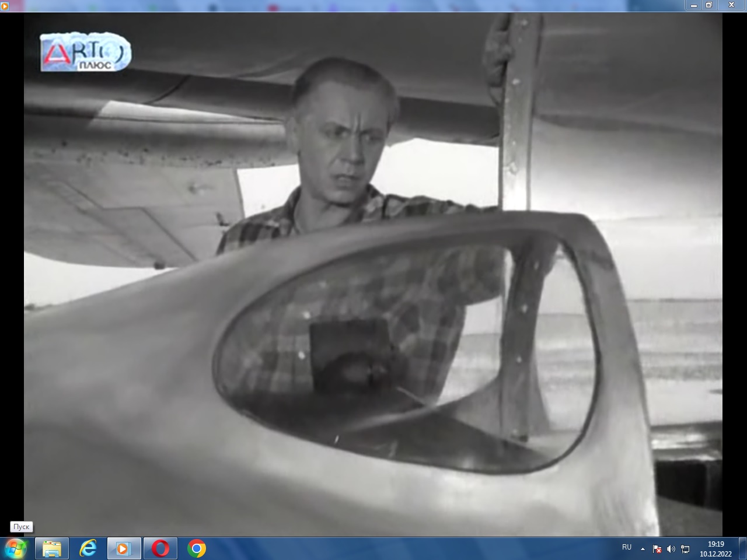Screen dimensions: 747x560
Task: Select the media player taskbar button
Action: click(124, 548)
